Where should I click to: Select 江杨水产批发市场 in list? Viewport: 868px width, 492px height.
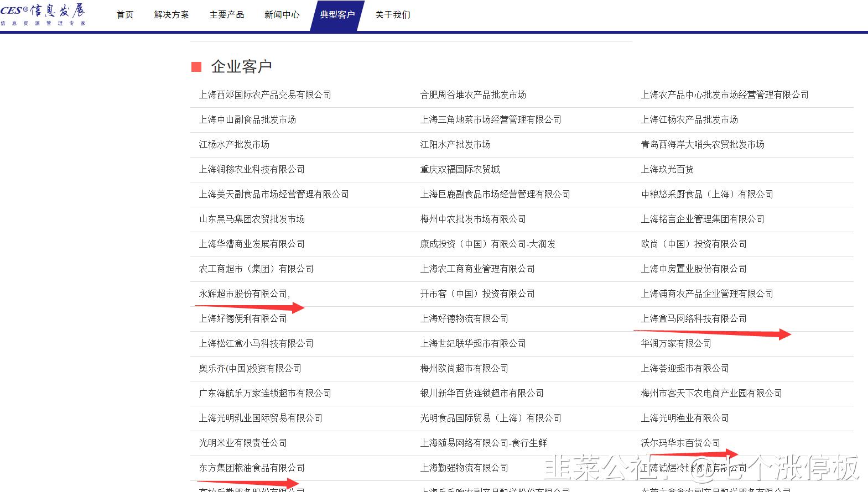pyautogui.click(x=234, y=145)
